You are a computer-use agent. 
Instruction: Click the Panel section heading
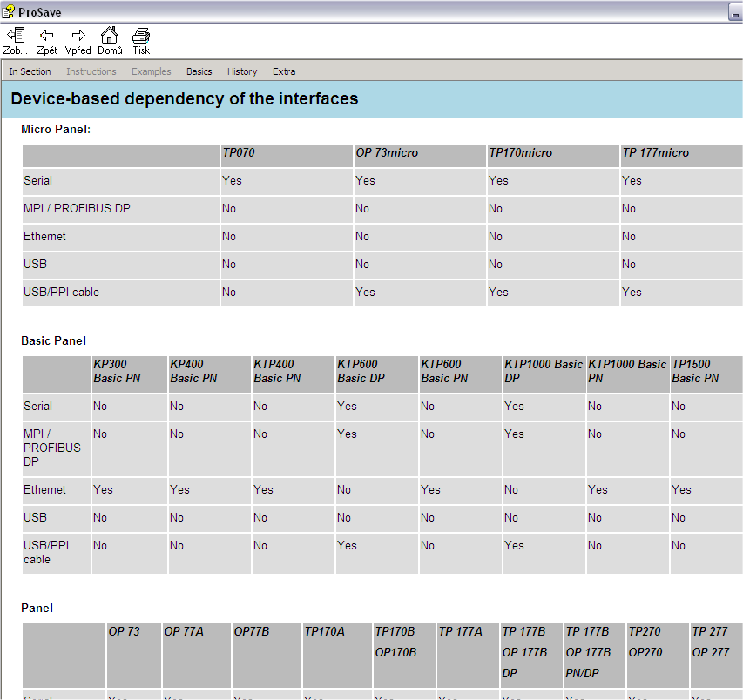pos(37,608)
